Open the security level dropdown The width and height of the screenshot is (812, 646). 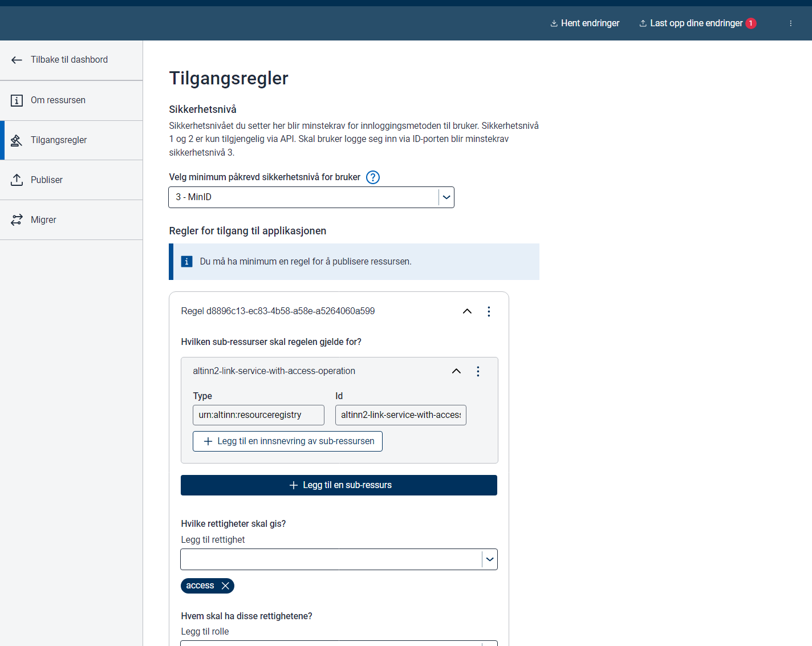[x=446, y=197]
